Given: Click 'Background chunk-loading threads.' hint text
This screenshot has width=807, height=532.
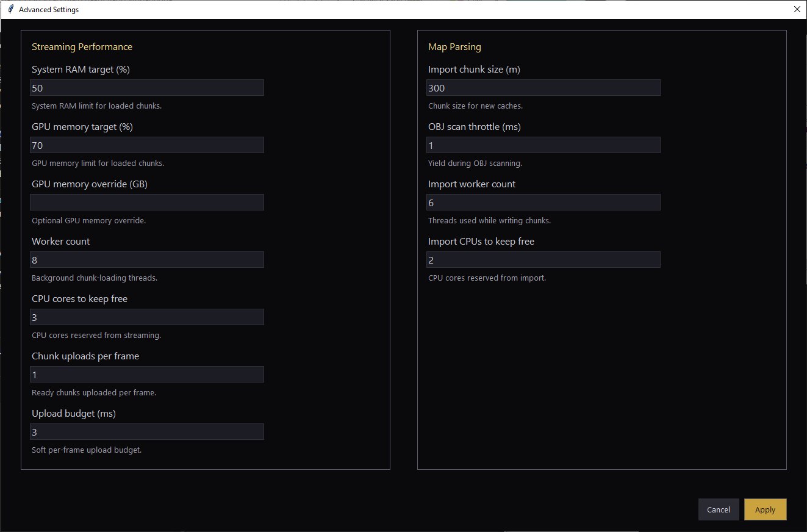Looking at the screenshot, I should click(x=95, y=278).
